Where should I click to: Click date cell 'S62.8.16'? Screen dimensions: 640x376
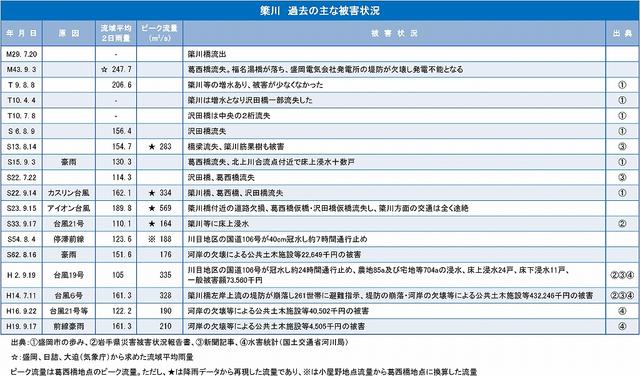[x=22, y=255]
